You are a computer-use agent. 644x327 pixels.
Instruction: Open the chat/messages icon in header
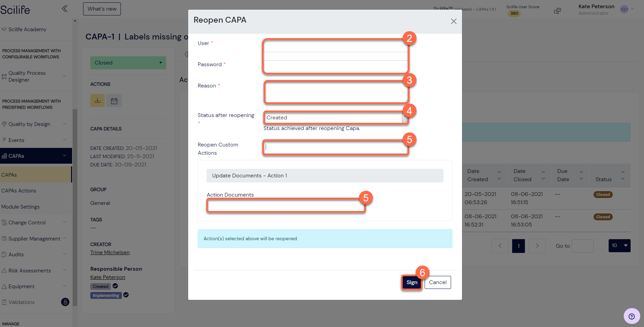[x=557, y=11]
